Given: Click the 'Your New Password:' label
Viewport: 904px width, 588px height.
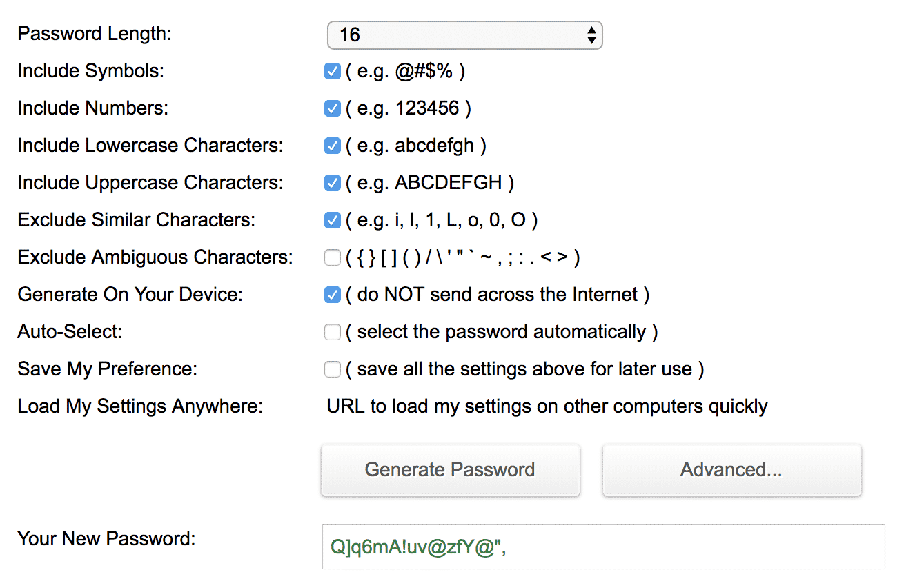Looking at the screenshot, I should pos(106,538).
